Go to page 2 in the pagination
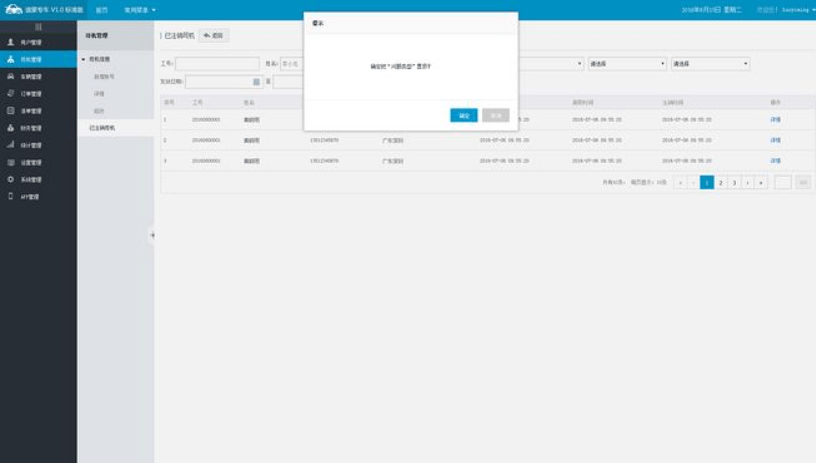 [720, 183]
